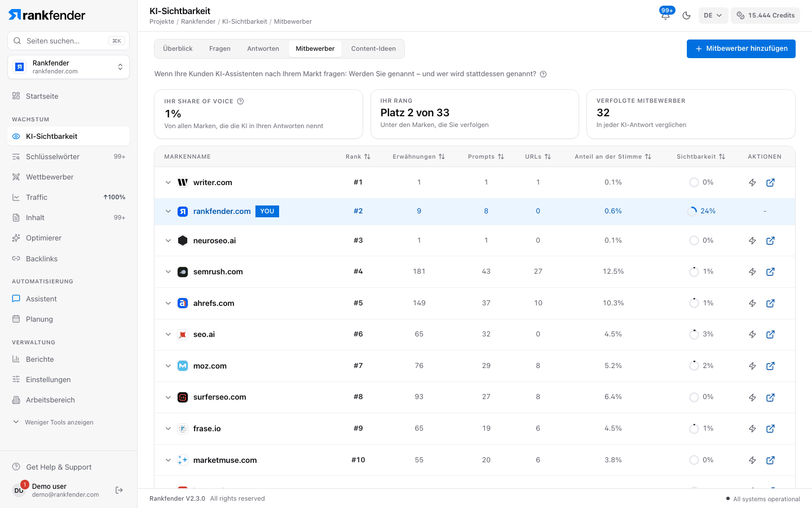Open the Rankfender project switcher
Screen dimensions: 812x508
[69, 67]
